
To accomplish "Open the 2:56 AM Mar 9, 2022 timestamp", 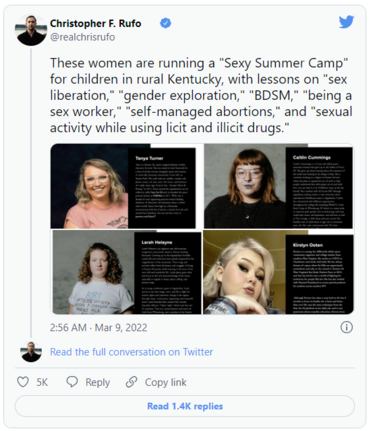I will 99,328.
